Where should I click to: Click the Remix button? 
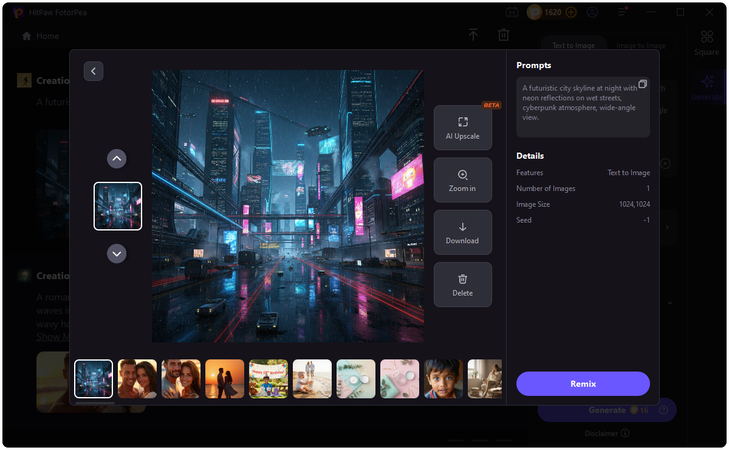pyautogui.click(x=583, y=384)
